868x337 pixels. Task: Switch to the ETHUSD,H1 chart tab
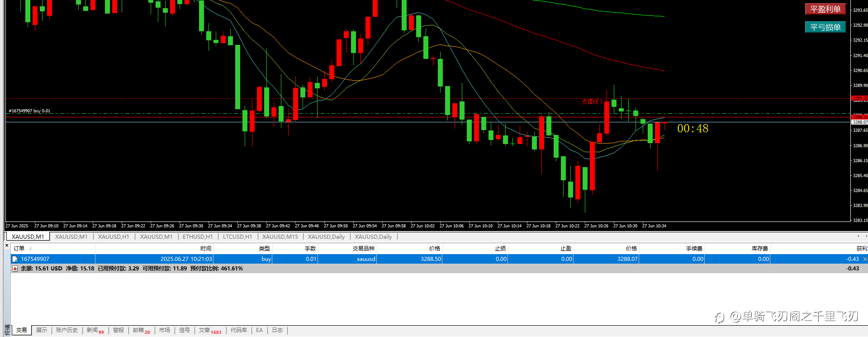[x=198, y=236]
